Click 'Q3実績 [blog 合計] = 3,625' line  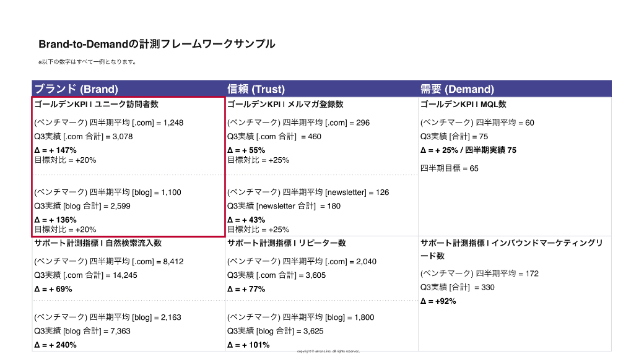pos(276,331)
